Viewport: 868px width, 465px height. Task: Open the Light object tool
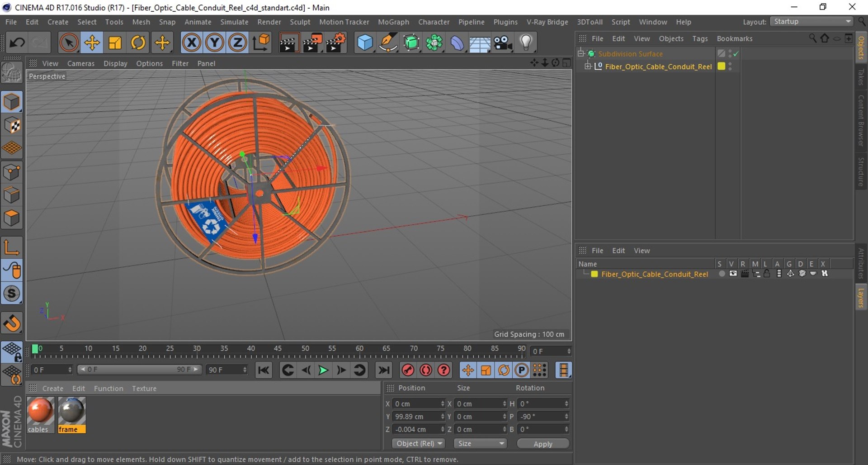click(526, 43)
